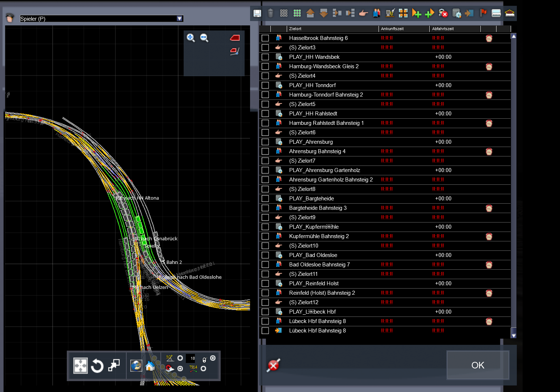
Task: Toggle the 30° angle snap radio button
Action: pos(180,358)
